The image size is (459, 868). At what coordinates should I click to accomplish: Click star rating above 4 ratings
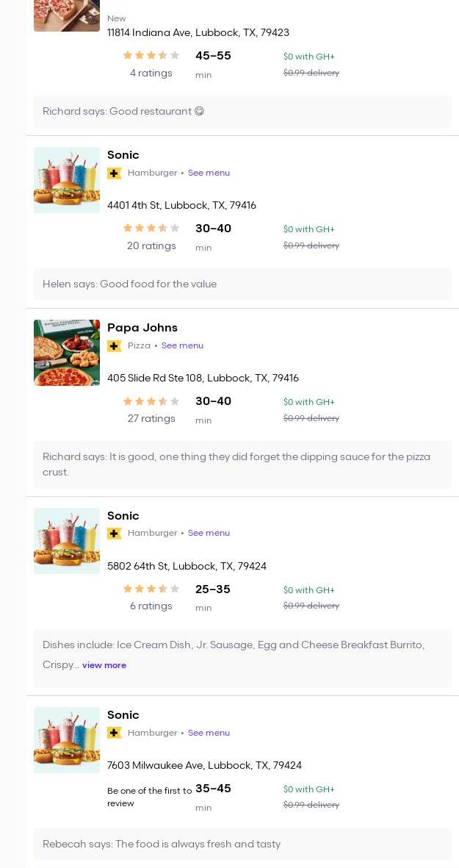[151, 56]
